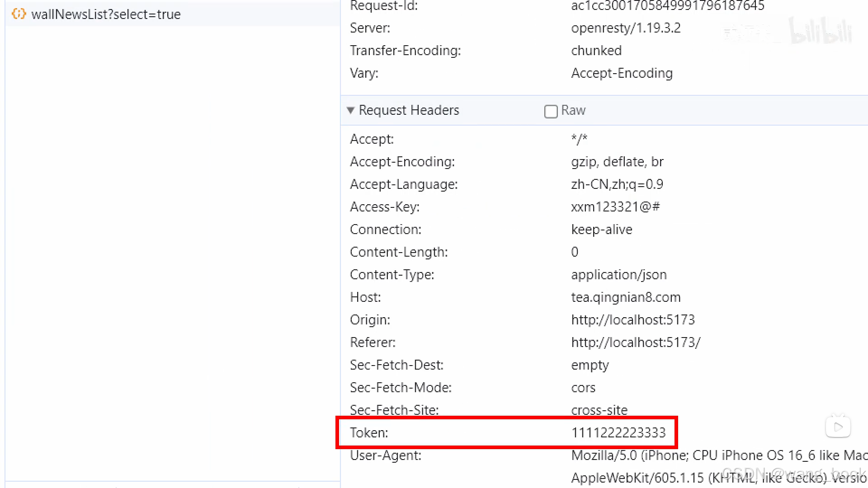The image size is (868, 488).
Task: Click the bilibili TV play icon
Action: pos(838,427)
